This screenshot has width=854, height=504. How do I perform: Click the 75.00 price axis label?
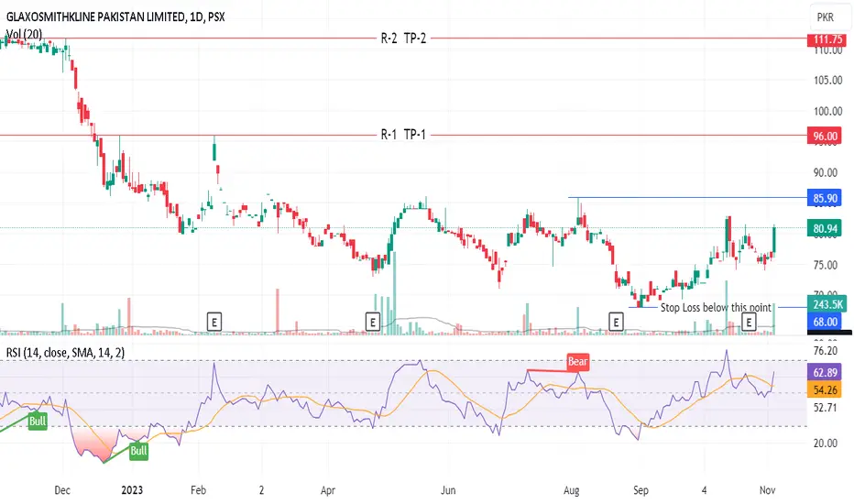[x=825, y=265]
